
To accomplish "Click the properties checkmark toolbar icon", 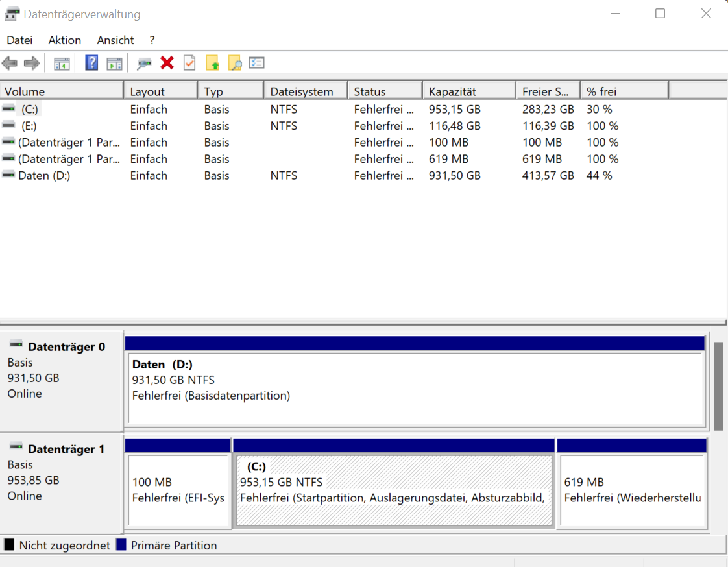I will click(x=189, y=63).
